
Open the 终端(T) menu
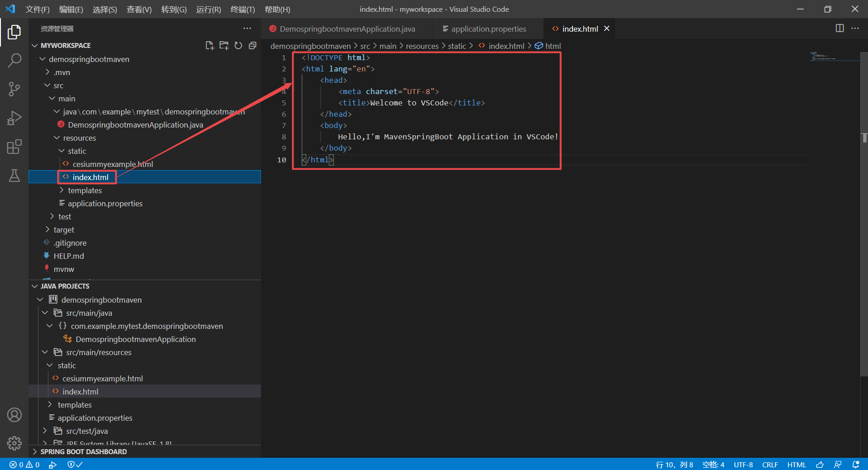pos(242,9)
